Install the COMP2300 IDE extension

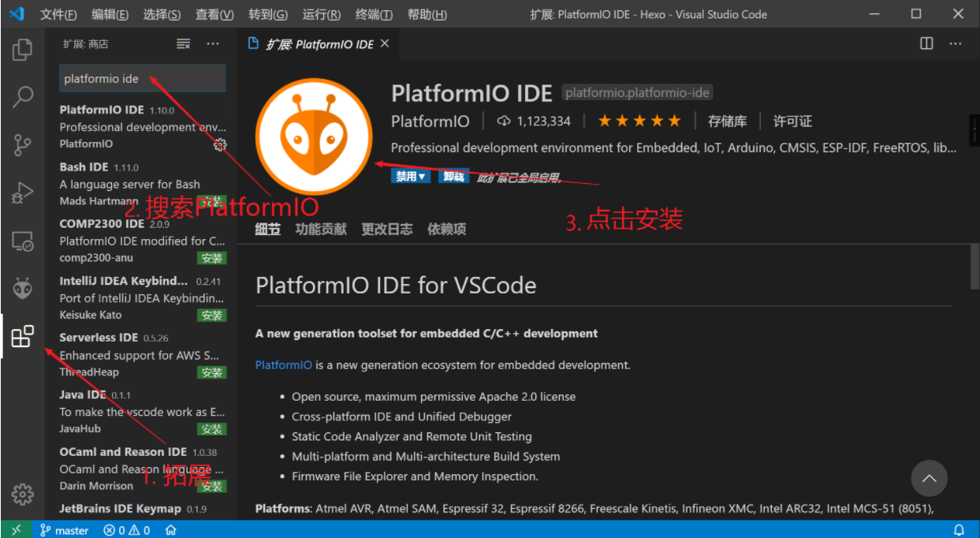[211, 258]
